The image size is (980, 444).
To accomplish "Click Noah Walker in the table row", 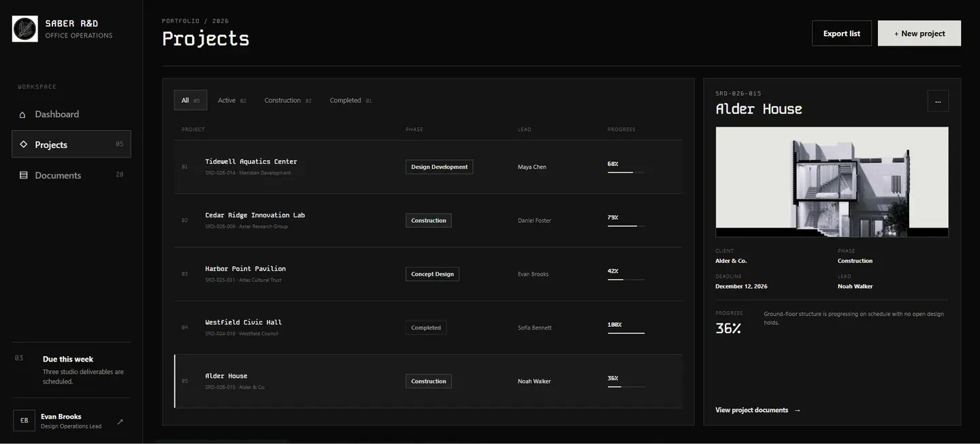I will 534,381.
